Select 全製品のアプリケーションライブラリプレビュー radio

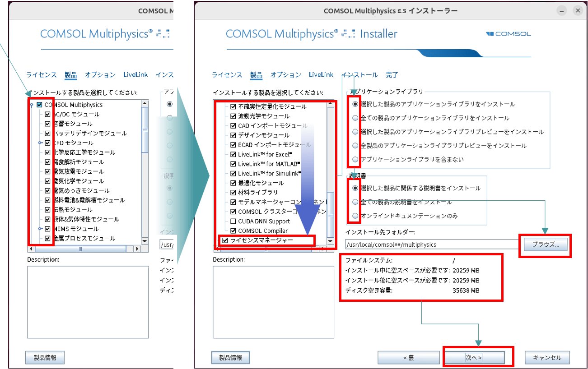tap(355, 145)
